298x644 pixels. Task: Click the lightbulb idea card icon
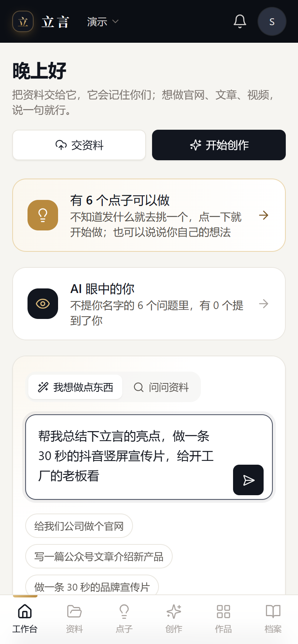point(43,215)
